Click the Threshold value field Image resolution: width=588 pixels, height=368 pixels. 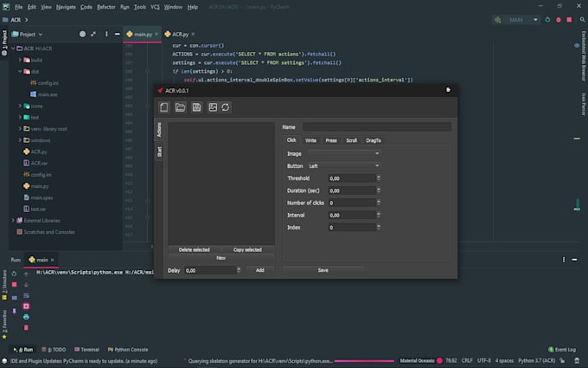tap(352, 178)
